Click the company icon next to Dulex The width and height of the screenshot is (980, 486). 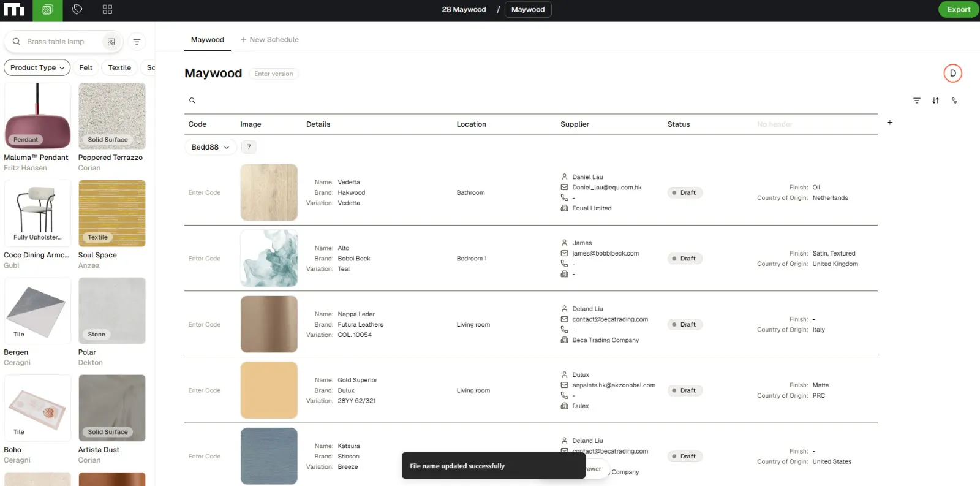(x=564, y=406)
